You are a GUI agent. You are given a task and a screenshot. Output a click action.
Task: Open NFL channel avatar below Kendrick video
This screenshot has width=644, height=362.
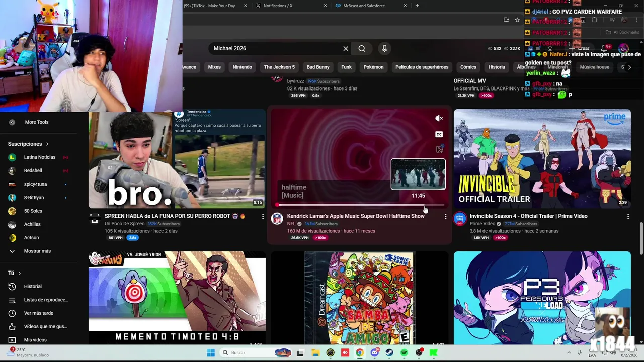click(x=277, y=218)
